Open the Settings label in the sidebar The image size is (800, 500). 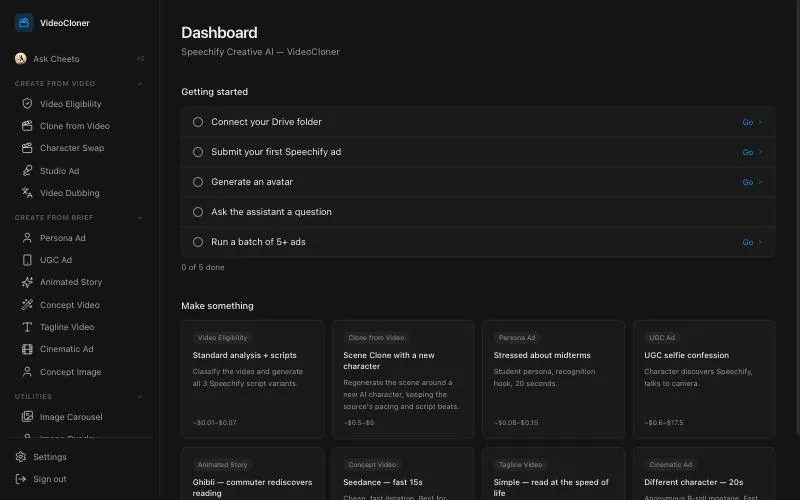[49, 457]
